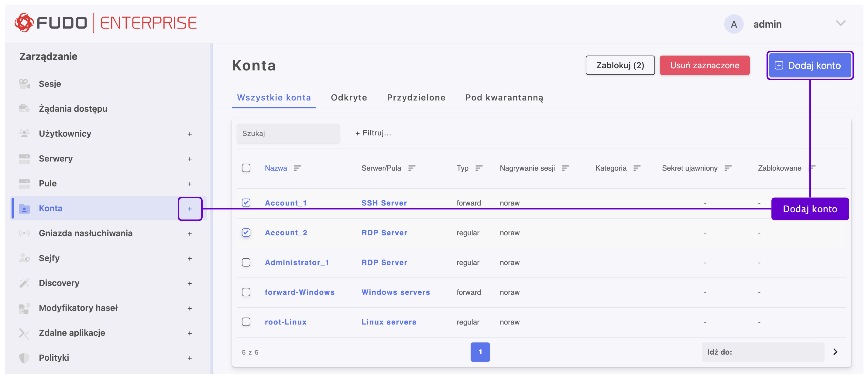Click plus next to Modyfikatory haseł
This screenshot has width=868, height=381.
coord(190,308)
